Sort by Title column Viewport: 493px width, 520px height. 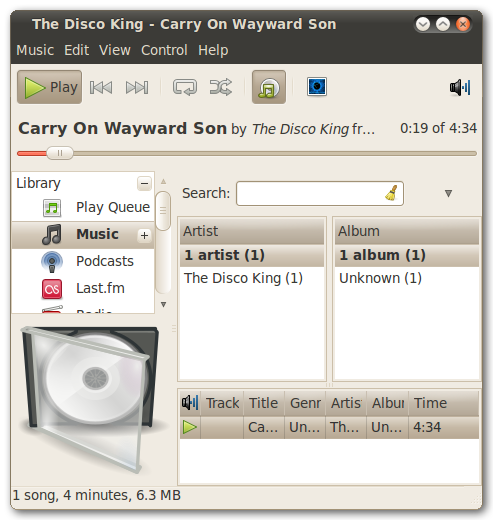[264, 403]
